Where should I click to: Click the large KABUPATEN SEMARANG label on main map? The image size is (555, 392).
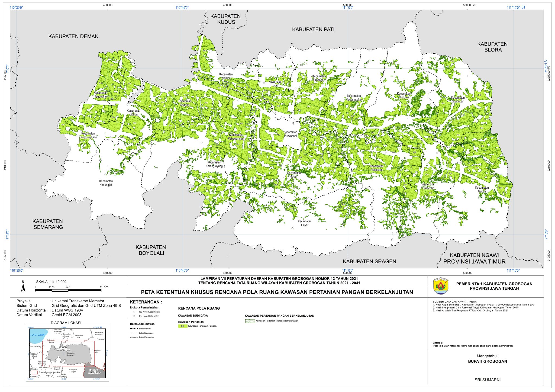click(x=48, y=224)
